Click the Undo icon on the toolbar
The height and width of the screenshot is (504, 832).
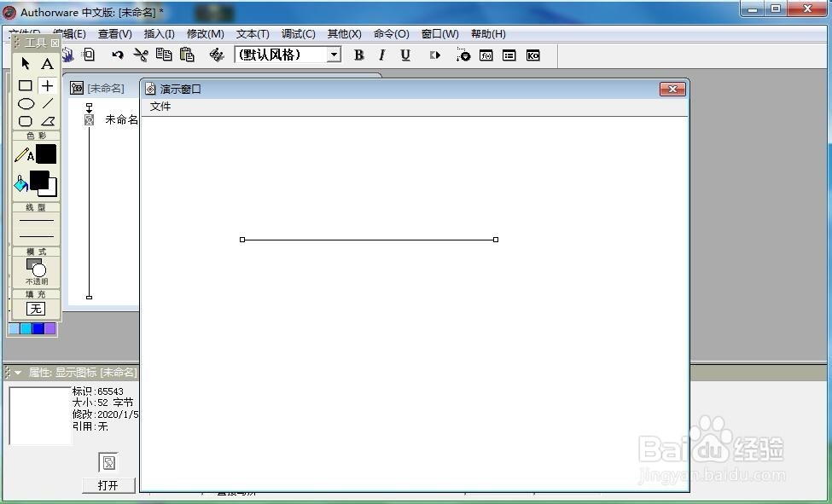[x=119, y=55]
